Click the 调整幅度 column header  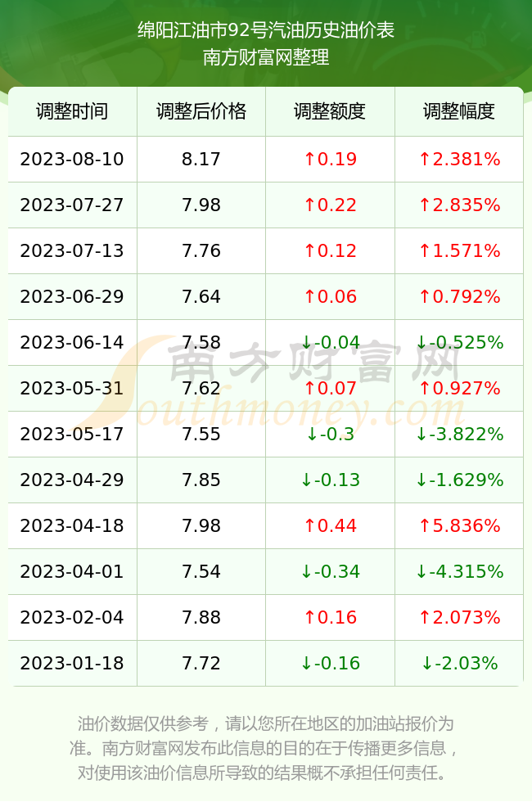click(459, 111)
